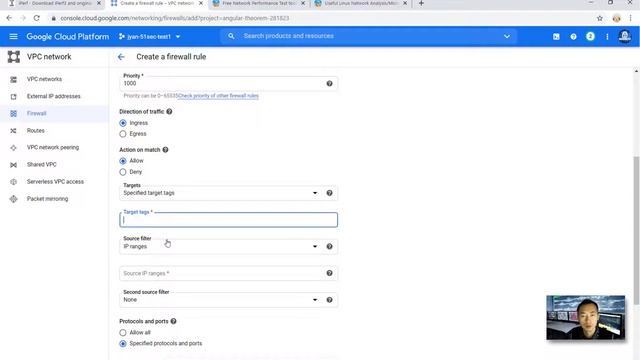The height and width of the screenshot is (360, 640).
Task: Select the Deny action radio button
Action: [123, 172]
